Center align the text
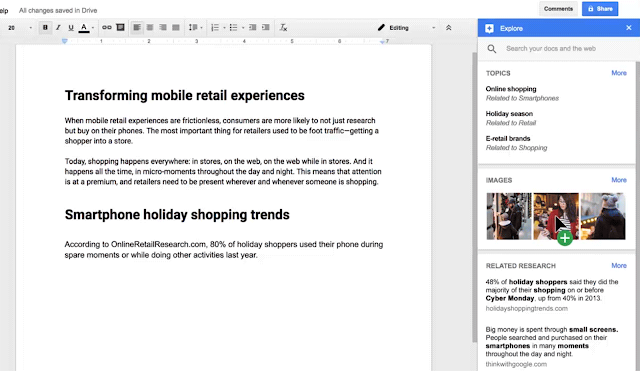Image resolution: width=640 pixels, height=375 pixels. [x=150, y=27]
